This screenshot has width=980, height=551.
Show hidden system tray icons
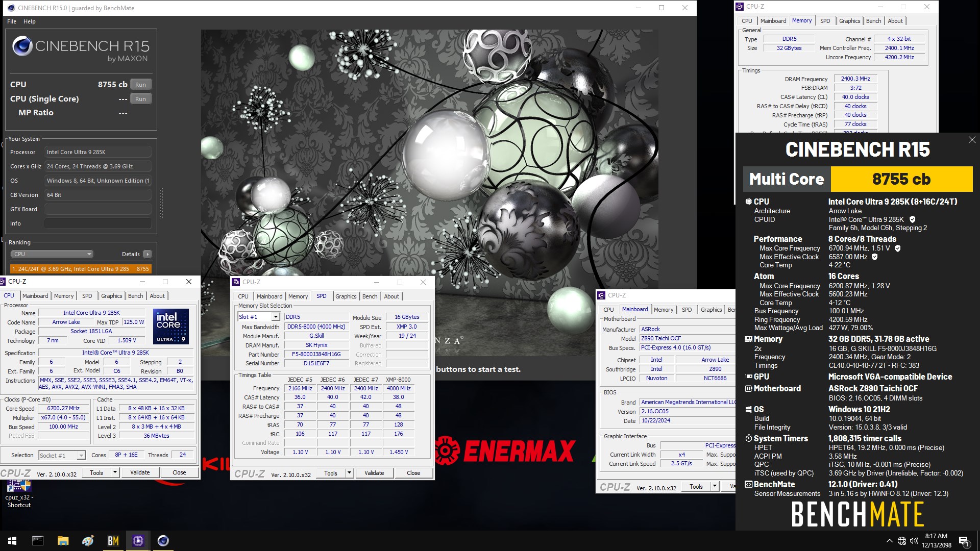point(890,541)
